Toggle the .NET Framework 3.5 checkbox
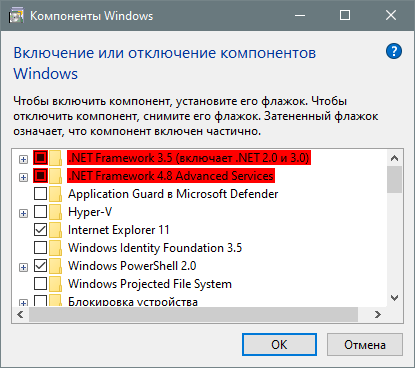415x368 pixels. (40, 158)
